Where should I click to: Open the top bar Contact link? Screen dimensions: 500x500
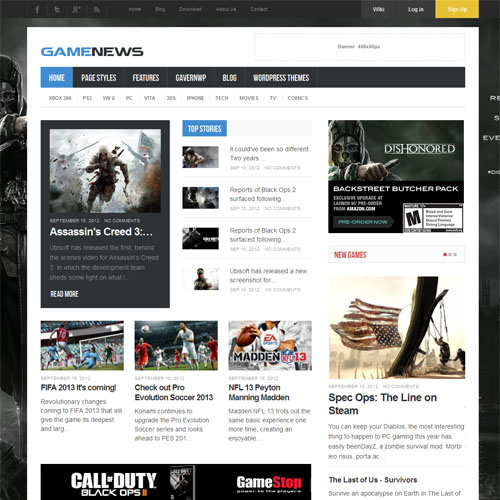[259, 9]
